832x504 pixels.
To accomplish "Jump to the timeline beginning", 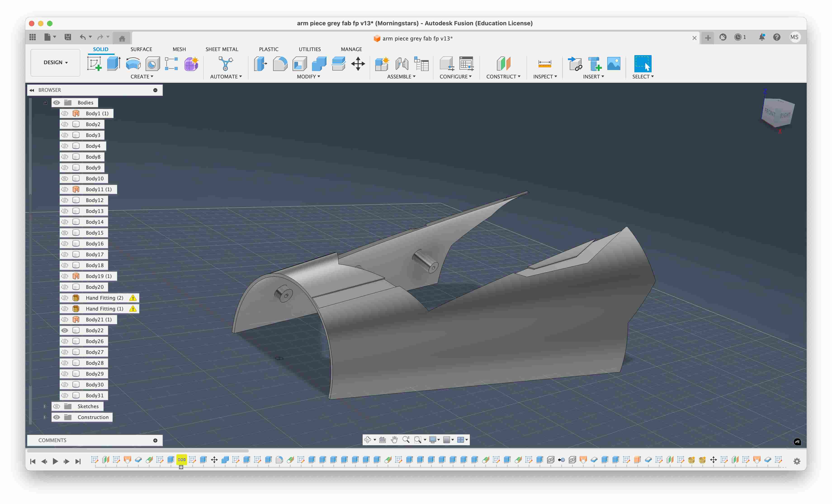I will [33, 461].
